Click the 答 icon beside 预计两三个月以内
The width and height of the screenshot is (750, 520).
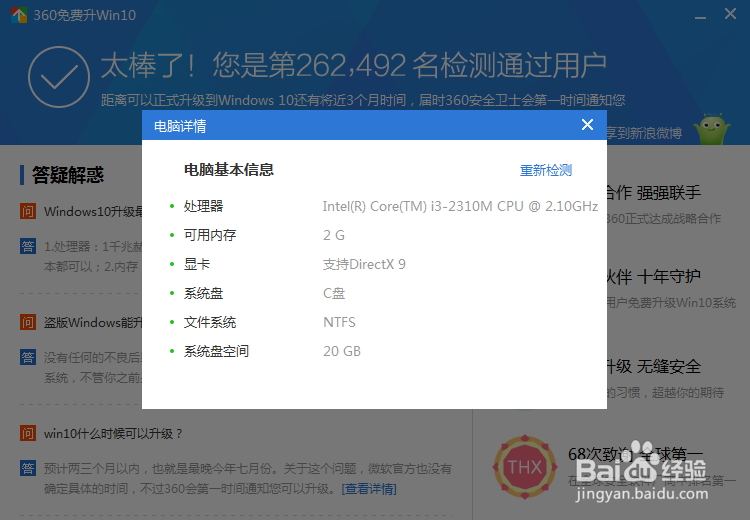pos(28,468)
